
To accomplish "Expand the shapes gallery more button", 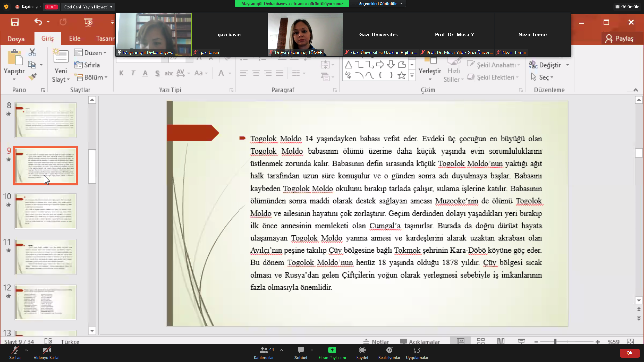I will click(x=412, y=76).
